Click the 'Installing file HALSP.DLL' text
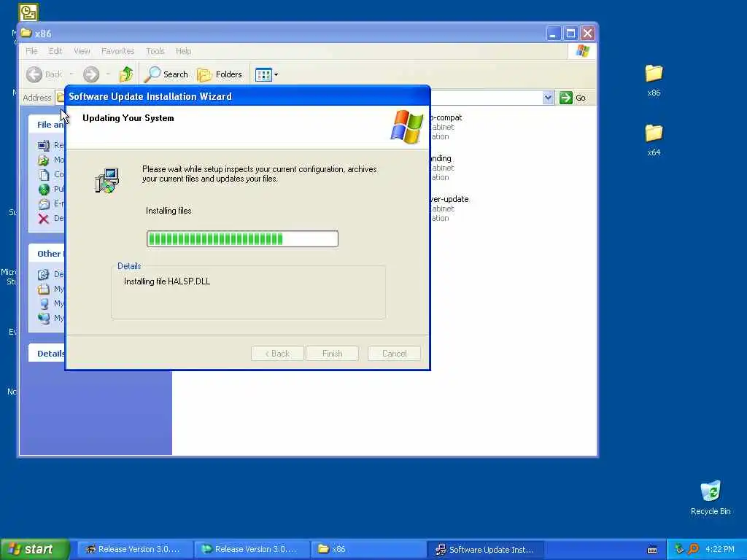747x560 pixels. (x=167, y=281)
